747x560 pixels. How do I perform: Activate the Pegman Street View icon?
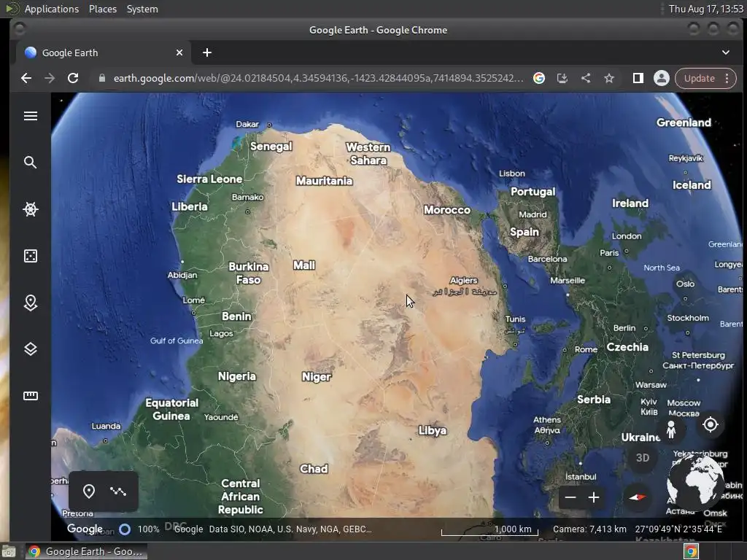click(x=671, y=429)
